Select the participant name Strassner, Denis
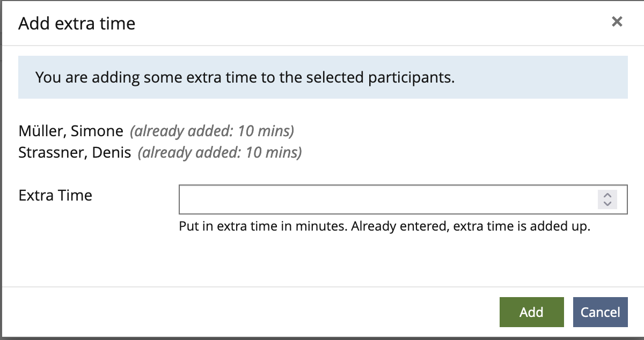Image resolution: width=644 pixels, height=340 pixels. coord(75,152)
